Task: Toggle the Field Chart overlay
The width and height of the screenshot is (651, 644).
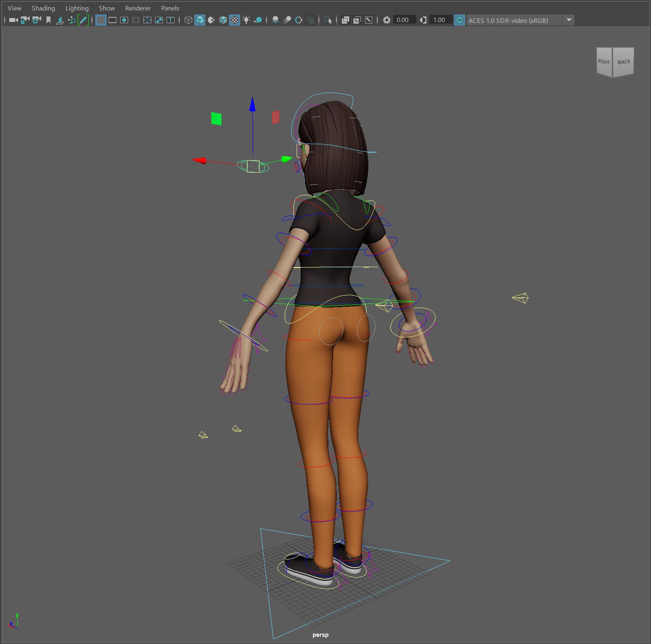Action: (x=147, y=20)
